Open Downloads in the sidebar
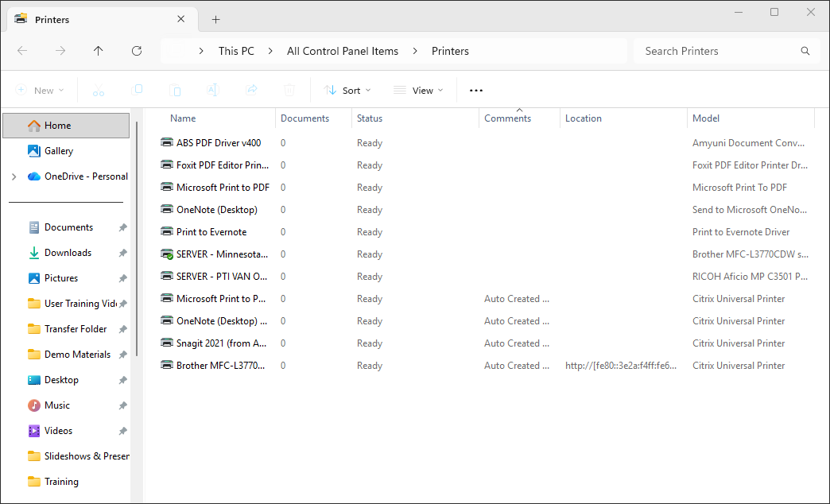The image size is (830, 504). pyautogui.click(x=66, y=253)
